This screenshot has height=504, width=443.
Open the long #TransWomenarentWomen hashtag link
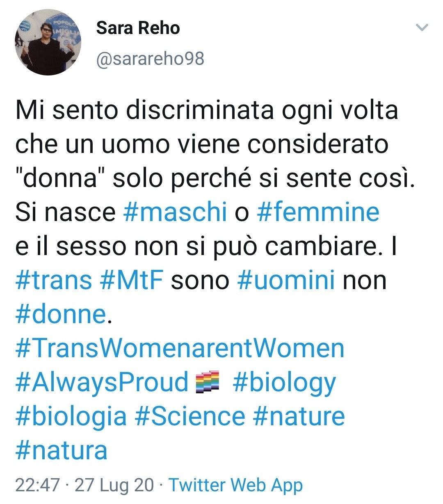[180, 348]
